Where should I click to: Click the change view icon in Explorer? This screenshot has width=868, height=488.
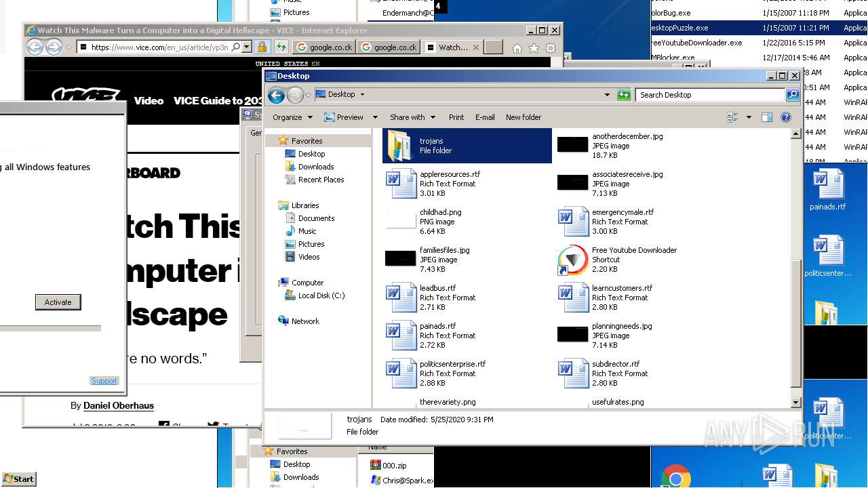click(x=732, y=117)
